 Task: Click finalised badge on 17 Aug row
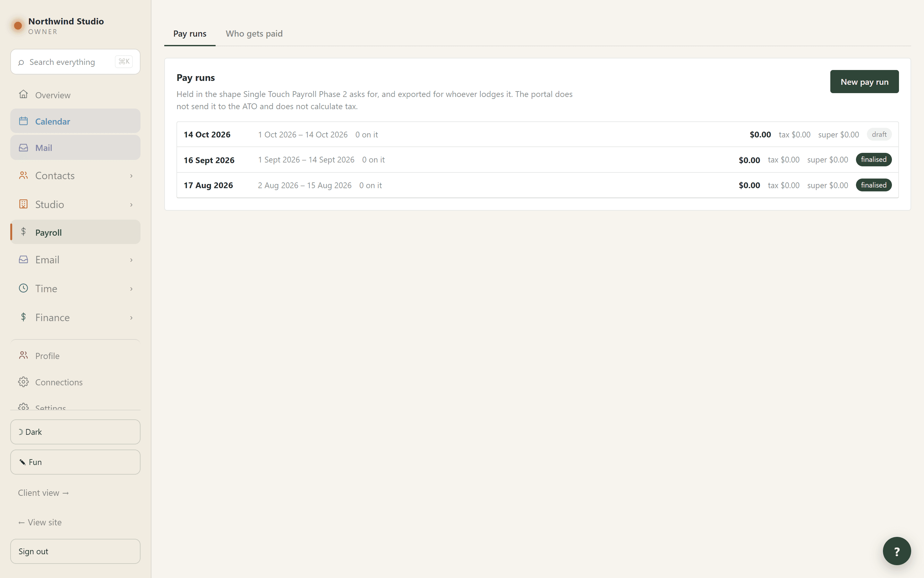click(x=874, y=185)
